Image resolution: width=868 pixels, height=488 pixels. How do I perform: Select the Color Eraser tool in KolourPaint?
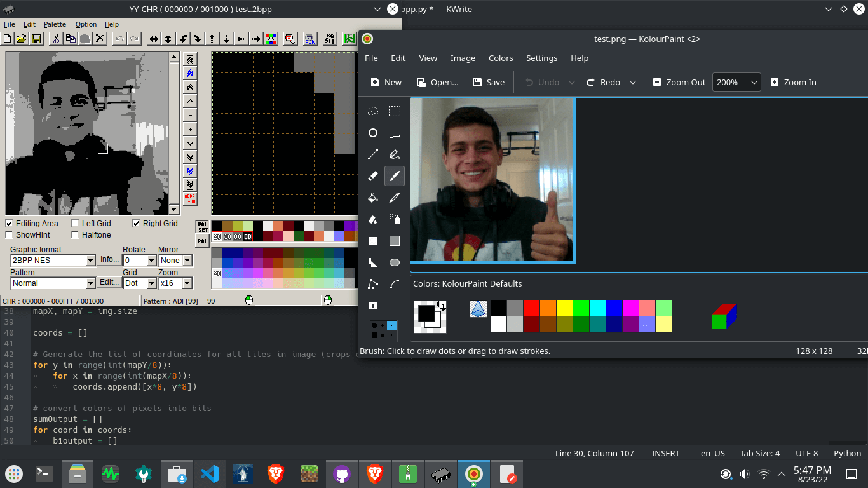point(373,219)
